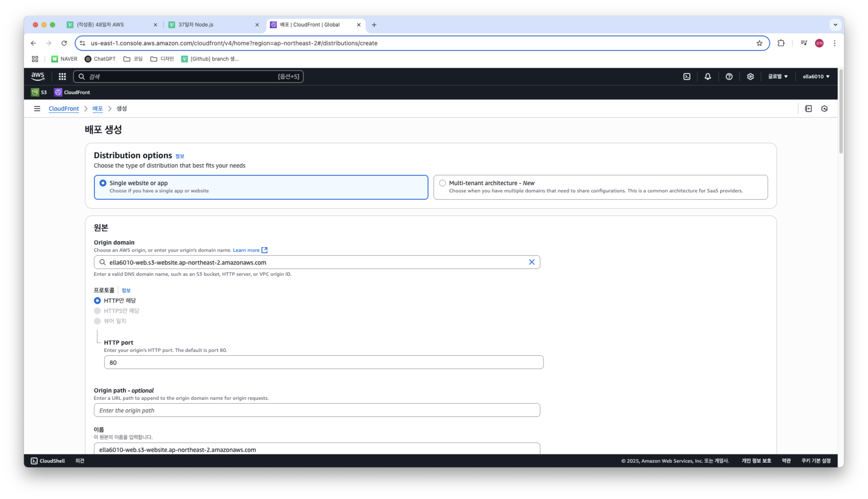Open the ChatGPT bookmark
This screenshot has height=499, width=868.
(100, 59)
